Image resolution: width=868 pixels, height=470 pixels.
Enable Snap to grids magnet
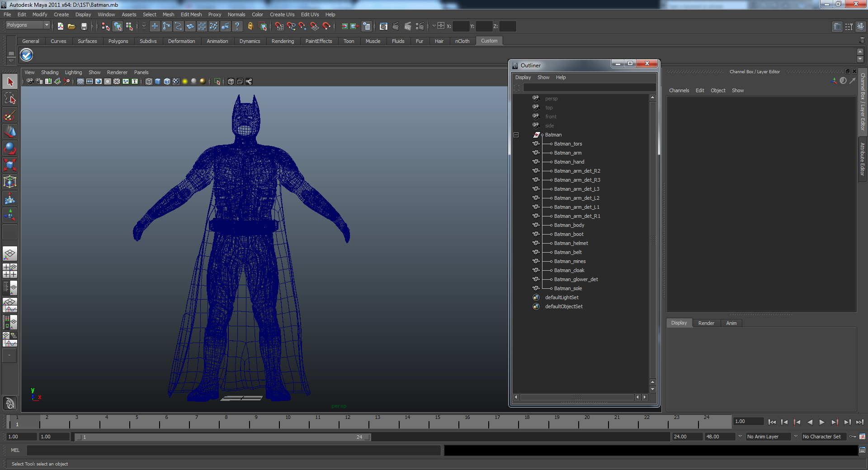pos(279,26)
